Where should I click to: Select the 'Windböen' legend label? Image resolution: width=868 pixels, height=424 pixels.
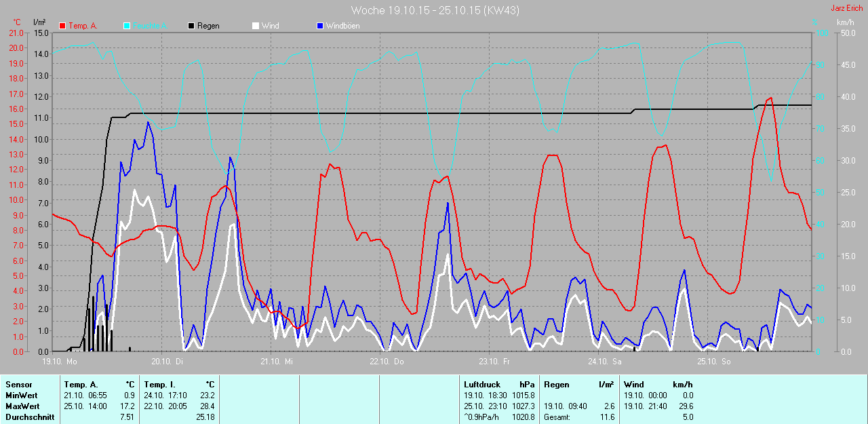click(x=343, y=26)
